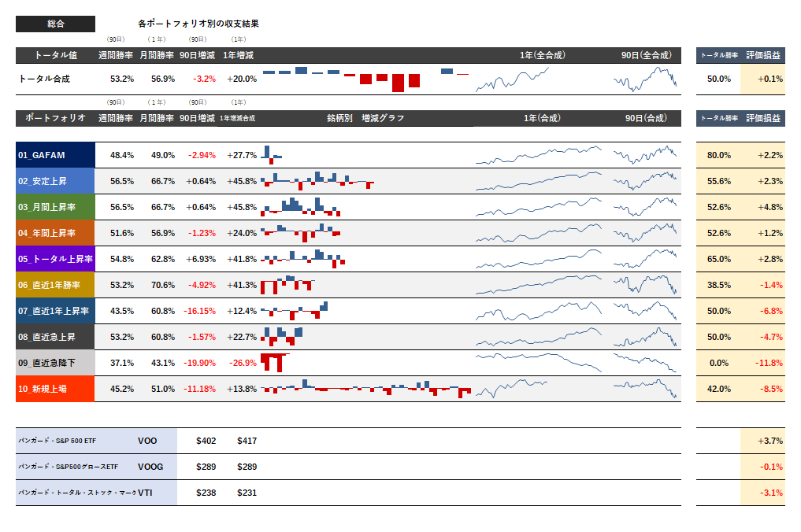The width and height of the screenshot is (801, 532).
Task: Click VTI valuation loss -3.1%
Action: (x=771, y=493)
